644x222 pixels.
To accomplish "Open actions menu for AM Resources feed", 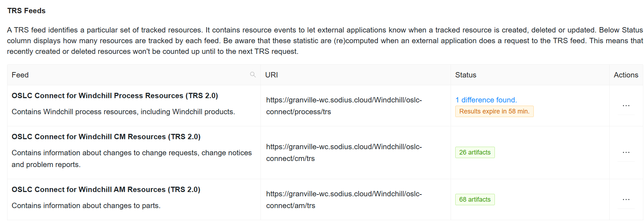I will tap(626, 200).
